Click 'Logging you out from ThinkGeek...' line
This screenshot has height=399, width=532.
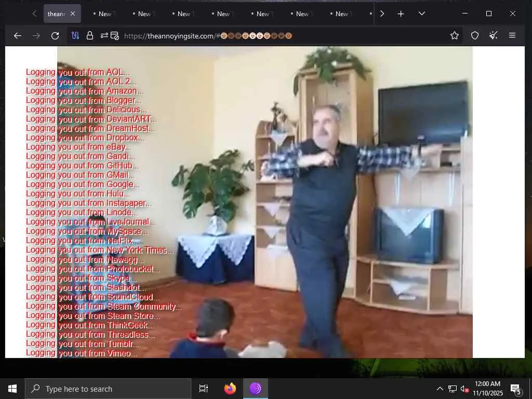click(90, 325)
